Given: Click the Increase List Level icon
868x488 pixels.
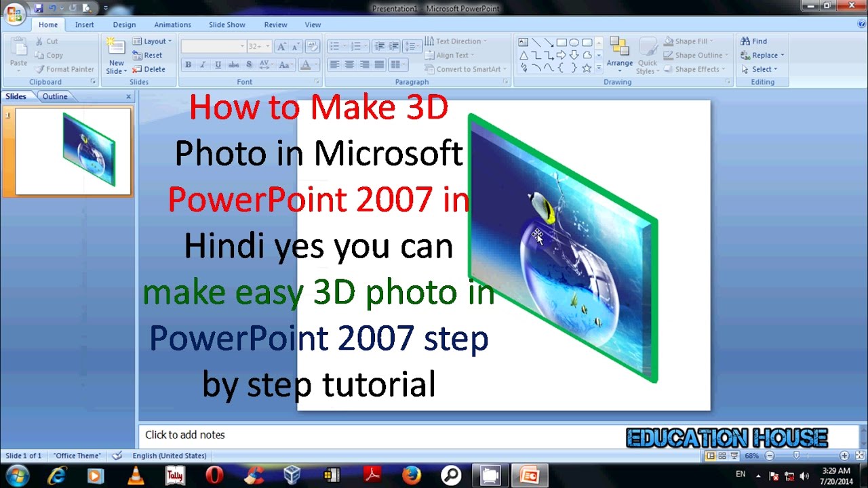Looking at the screenshot, I should point(394,46).
